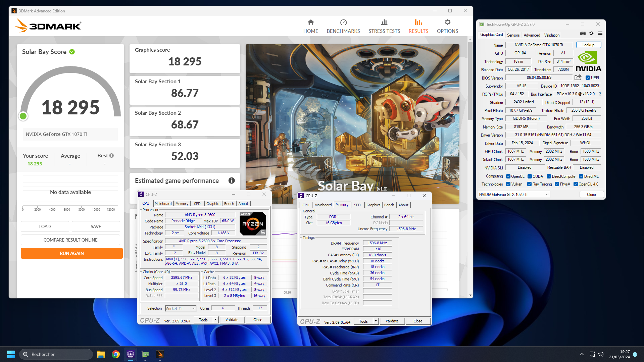Click RUN AGAIN button
This screenshot has height=362, width=644.
point(72,253)
